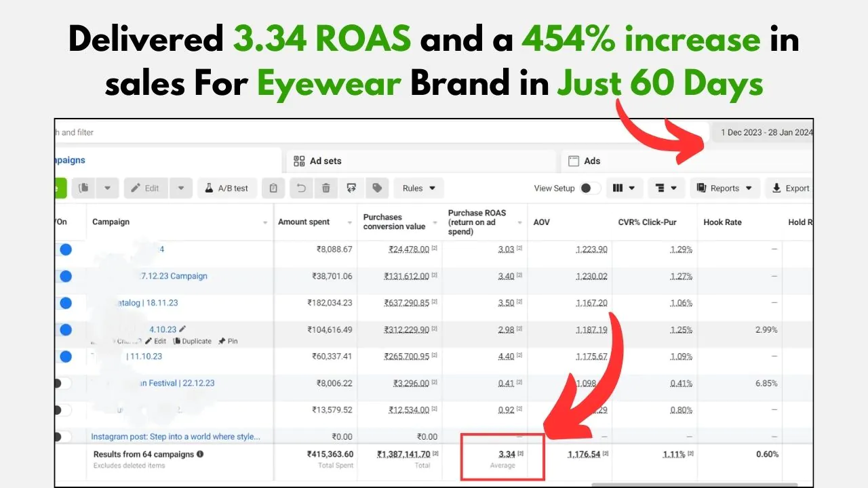Screen dimensions: 868x488
Task: Open the date range picker 1 Dec 2023
Action: [x=766, y=132]
